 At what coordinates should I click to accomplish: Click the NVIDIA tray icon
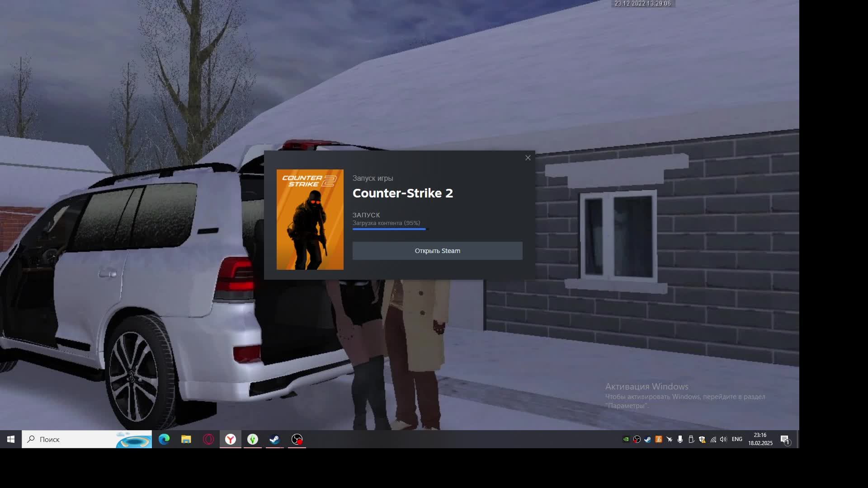[x=626, y=439]
